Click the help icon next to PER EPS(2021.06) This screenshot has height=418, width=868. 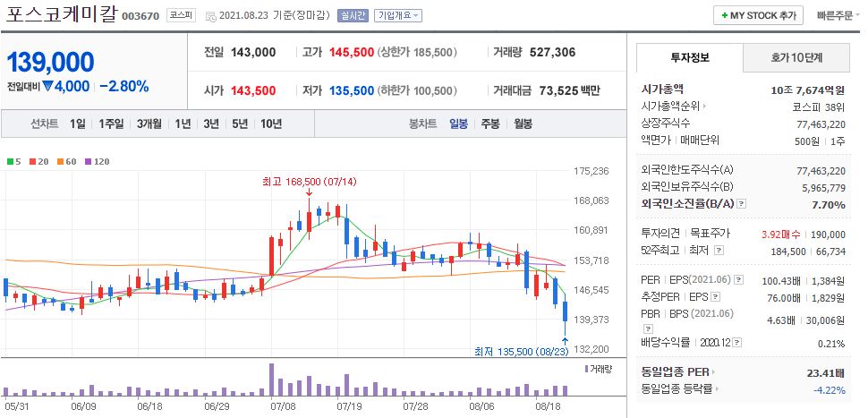(x=738, y=281)
